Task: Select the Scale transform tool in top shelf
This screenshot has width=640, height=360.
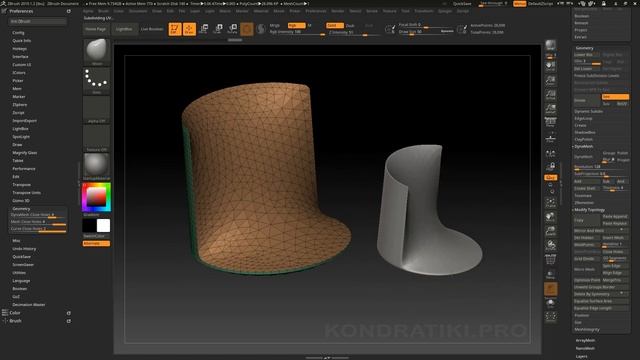Action: tap(218, 29)
